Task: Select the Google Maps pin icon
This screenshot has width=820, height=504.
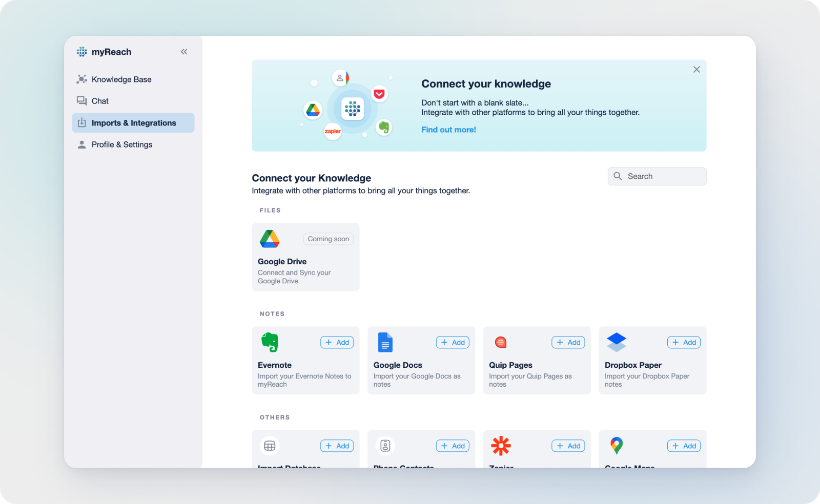Action: pyautogui.click(x=617, y=446)
